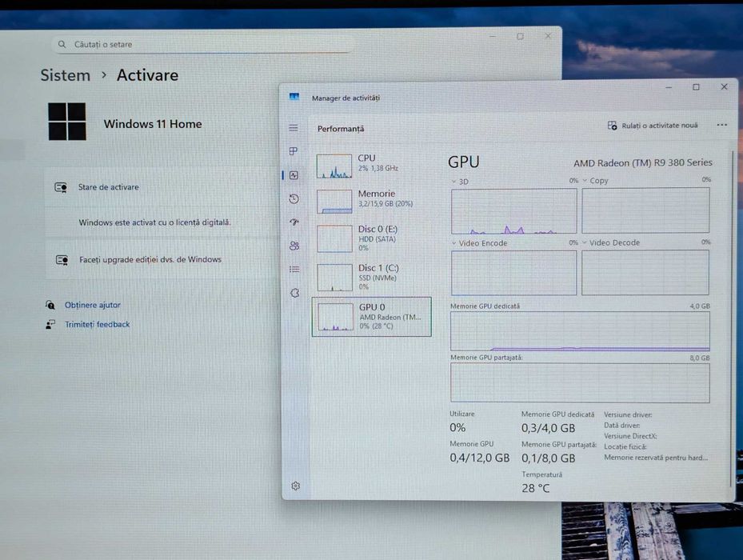Click the 'Memorie GPU dedicată' graph
The height and width of the screenshot is (560, 743).
click(x=580, y=331)
